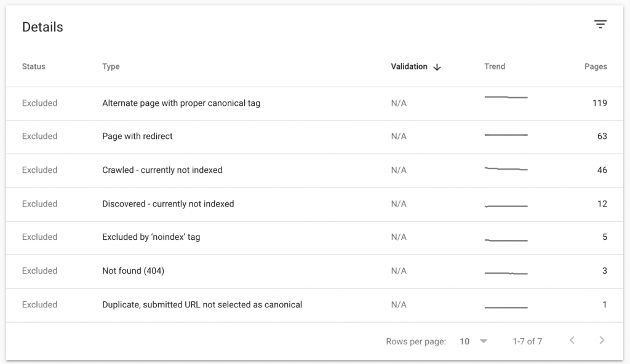This screenshot has width=630, height=364.
Task: Click the previous page chevron
Action: tap(572, 340)
